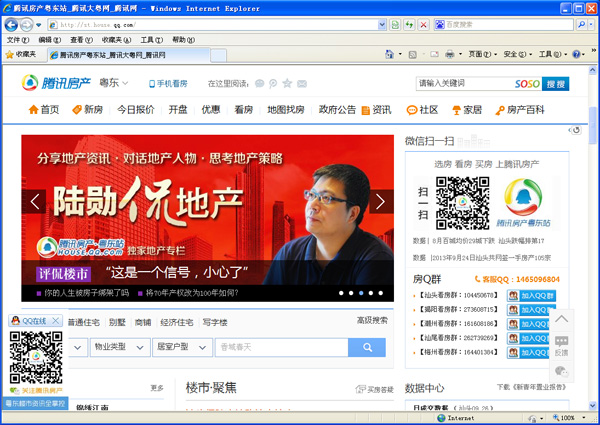
Task: Stop loading with the red X icon
Action: [423, 25]
